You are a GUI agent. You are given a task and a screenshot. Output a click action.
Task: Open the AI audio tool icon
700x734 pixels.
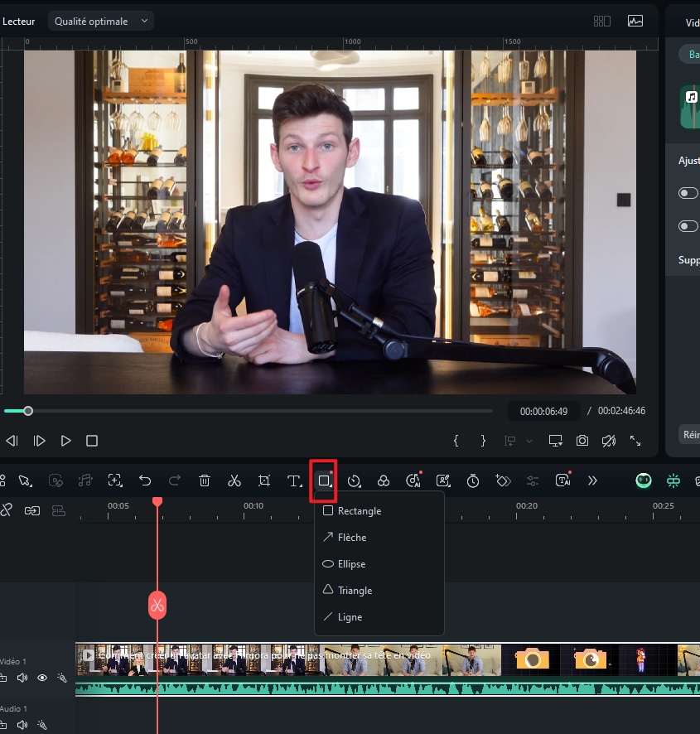click(413, 480)
